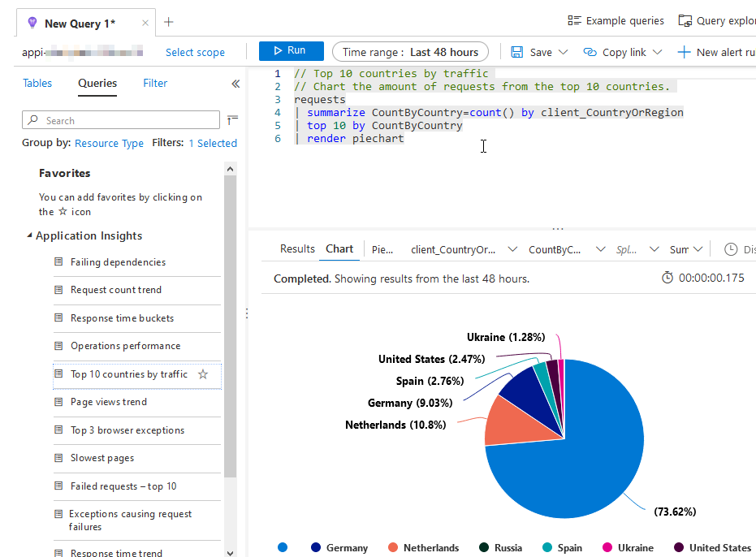Screen dimensions: 756x557
Task: Collapse the left pane with double chevron
Action: tap(235, 84)
